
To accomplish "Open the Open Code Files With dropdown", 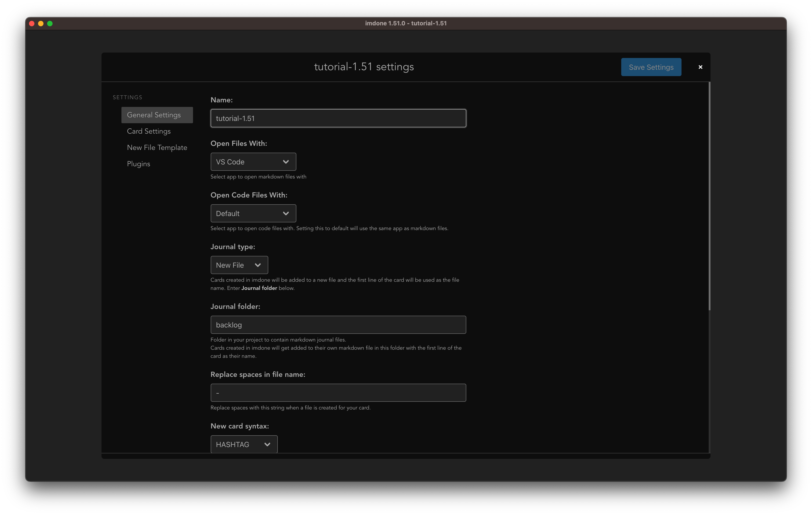I will click(253, 213).
